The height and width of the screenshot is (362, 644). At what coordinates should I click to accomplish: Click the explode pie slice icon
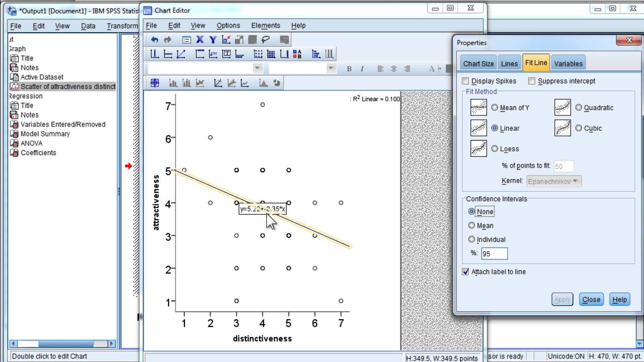click(x=277, y=82)
